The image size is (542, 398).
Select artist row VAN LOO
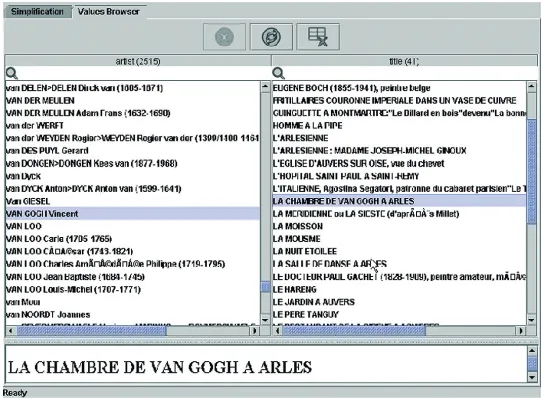(x=133, y=226)
